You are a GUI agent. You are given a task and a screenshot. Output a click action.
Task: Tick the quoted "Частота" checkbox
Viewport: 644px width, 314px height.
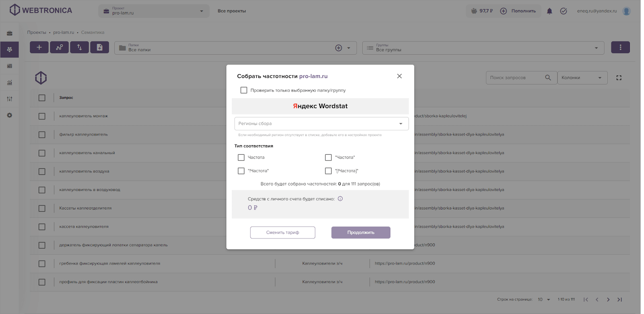pyautogui.click(x=328, y=157)
